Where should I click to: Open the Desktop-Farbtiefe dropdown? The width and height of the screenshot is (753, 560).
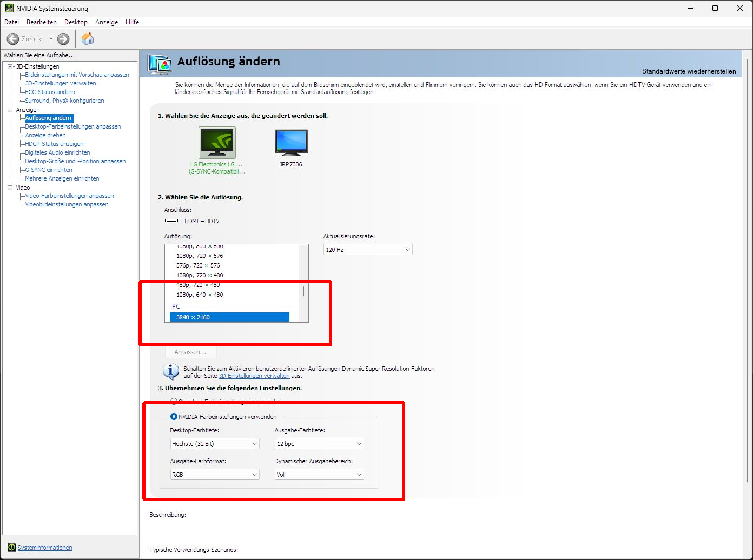(x=215, y=444)
